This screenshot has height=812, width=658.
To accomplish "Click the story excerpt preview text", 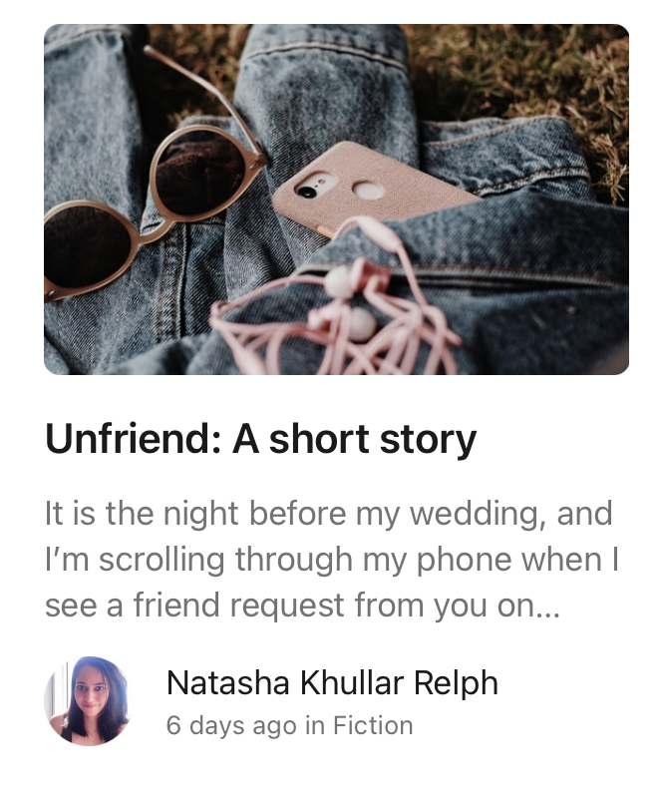I will pos(331,560).
